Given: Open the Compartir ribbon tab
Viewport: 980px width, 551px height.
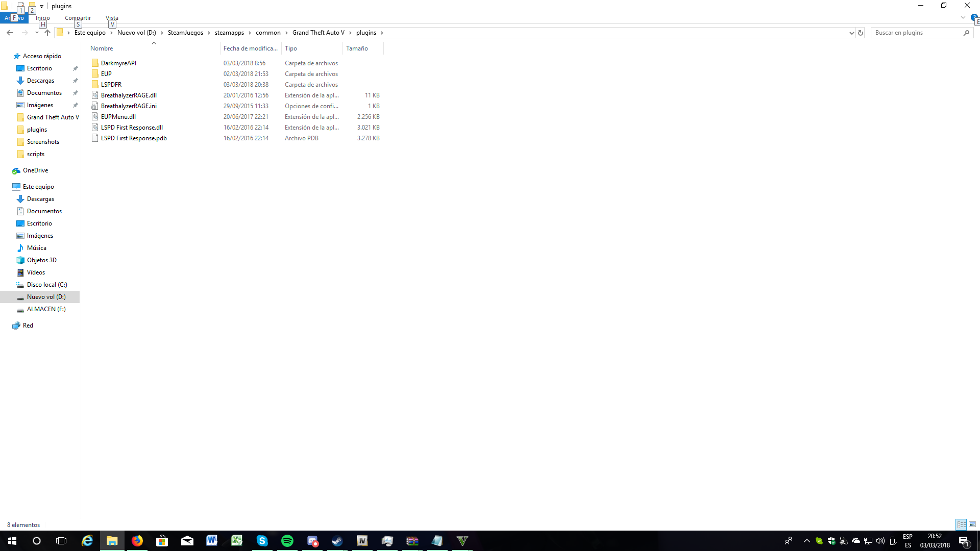Looking at the screenshot, I should coord(78,18).
